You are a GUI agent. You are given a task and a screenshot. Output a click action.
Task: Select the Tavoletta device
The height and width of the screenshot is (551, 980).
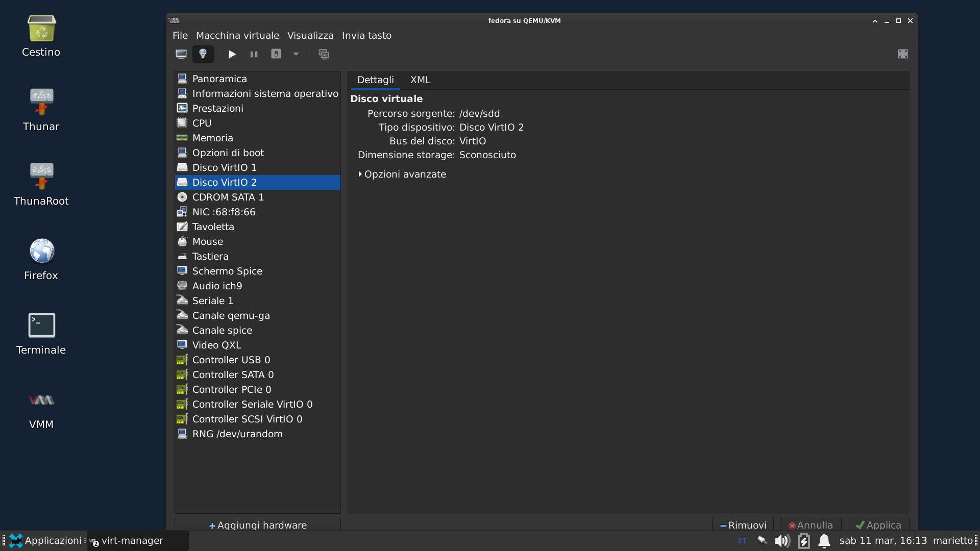point(258,227)
